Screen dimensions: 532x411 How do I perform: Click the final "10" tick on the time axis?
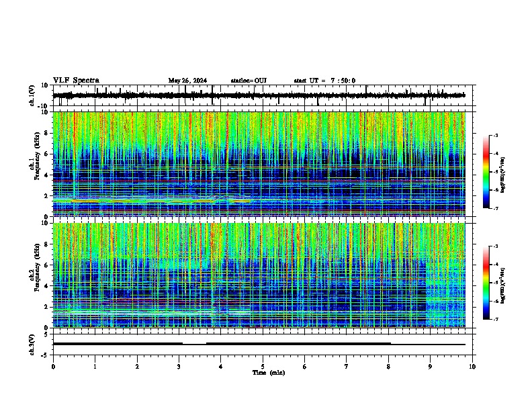pos(472,367)
